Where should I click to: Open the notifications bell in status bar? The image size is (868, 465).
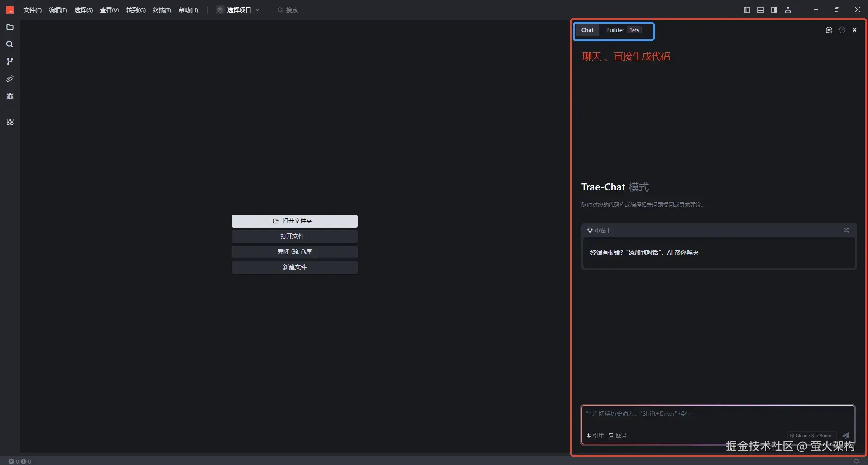[x=857, y=461]
